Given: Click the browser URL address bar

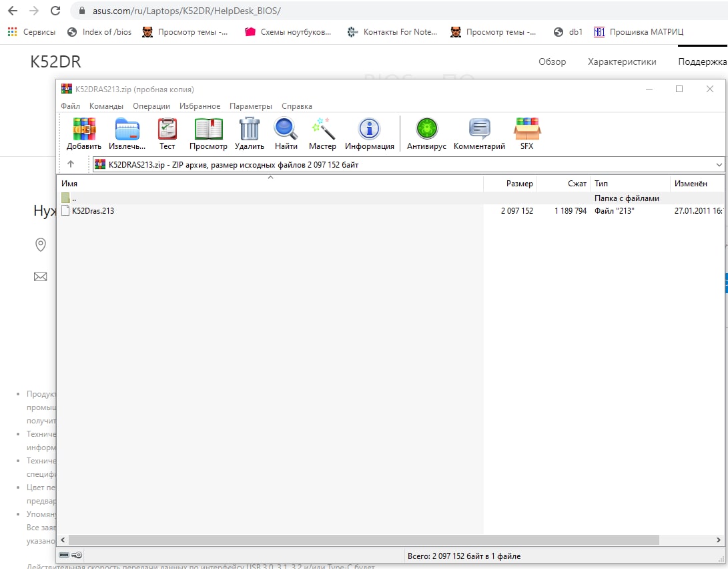Looking at the screenshot, I should [x=399, y=11].
